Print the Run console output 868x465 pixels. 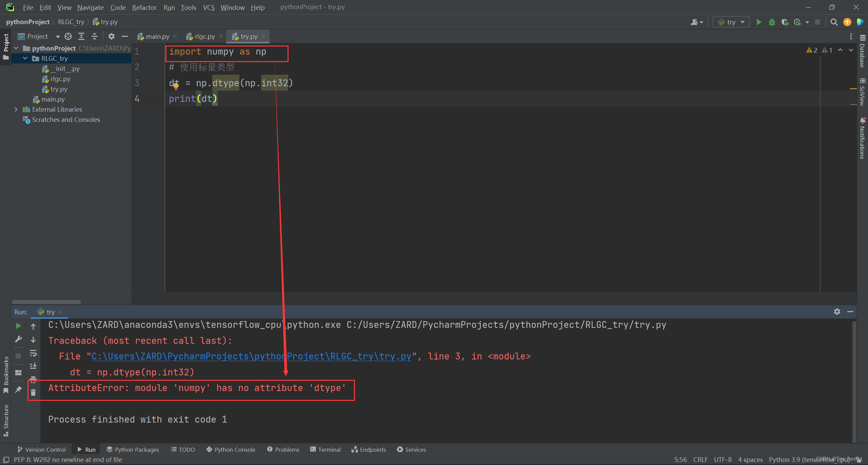click(x=33, y=379)
